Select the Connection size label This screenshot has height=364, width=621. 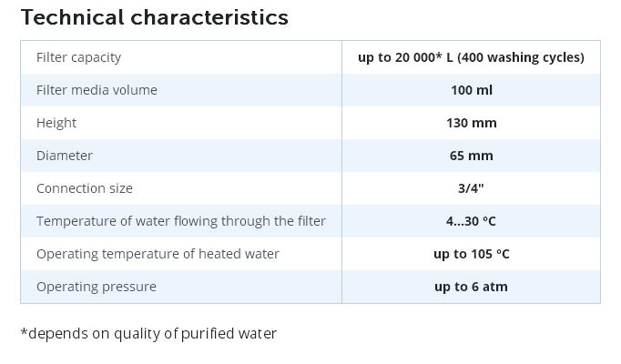[x=85, y=188]
